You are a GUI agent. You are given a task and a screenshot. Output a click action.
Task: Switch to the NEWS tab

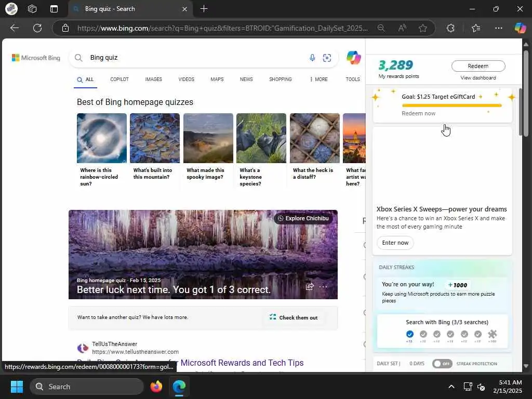[x=246, y=79]
